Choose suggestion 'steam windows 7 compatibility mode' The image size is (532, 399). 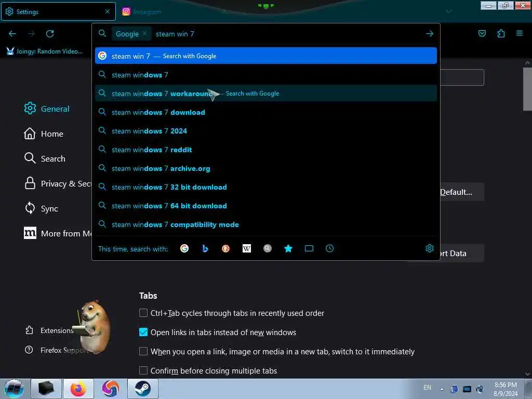(265, 224)
